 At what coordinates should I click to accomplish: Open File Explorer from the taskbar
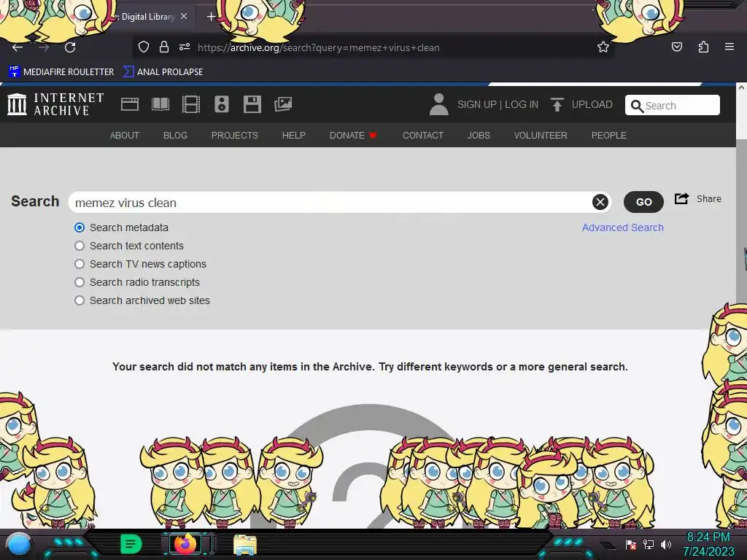(x=245, y=544)
